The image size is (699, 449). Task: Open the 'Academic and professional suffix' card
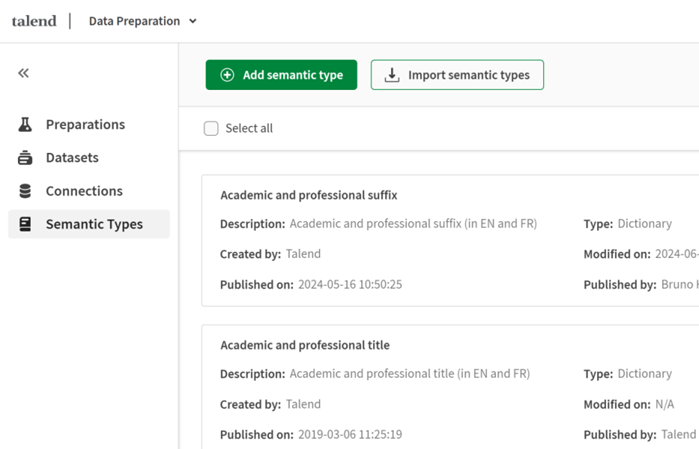pos(309,195)
